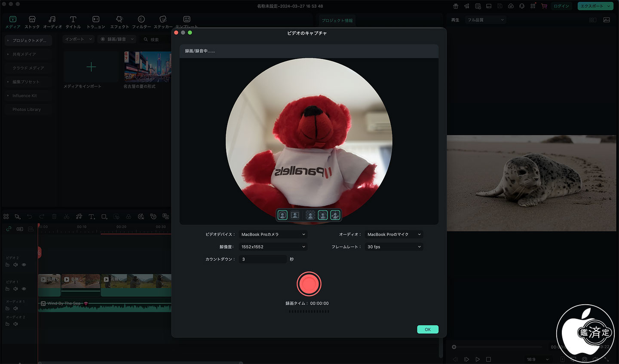Toggle the green link clips icon
Image resolution: width=619 pixels, height=364 pixels.
pyautogui.click(x=9, y=229)
